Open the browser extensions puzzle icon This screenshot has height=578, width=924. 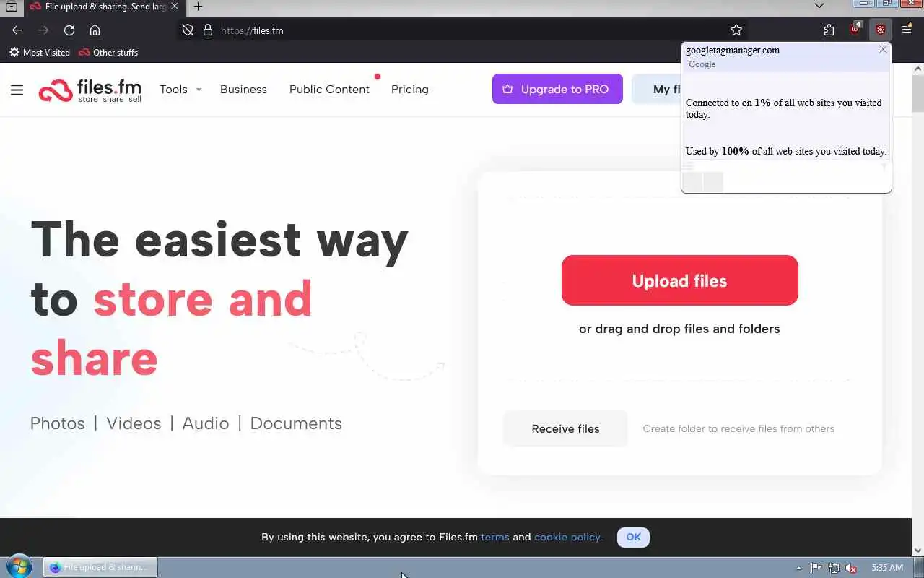pos(829,30)
